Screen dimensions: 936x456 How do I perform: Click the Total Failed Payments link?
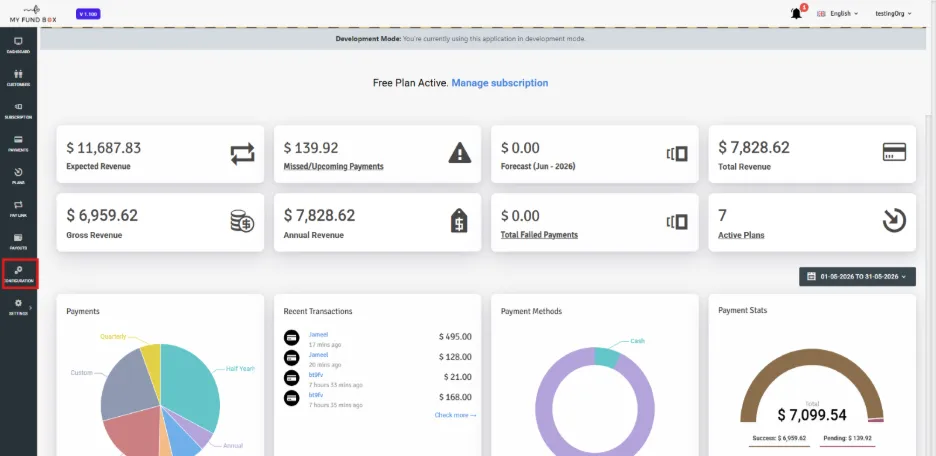point(539,235)
